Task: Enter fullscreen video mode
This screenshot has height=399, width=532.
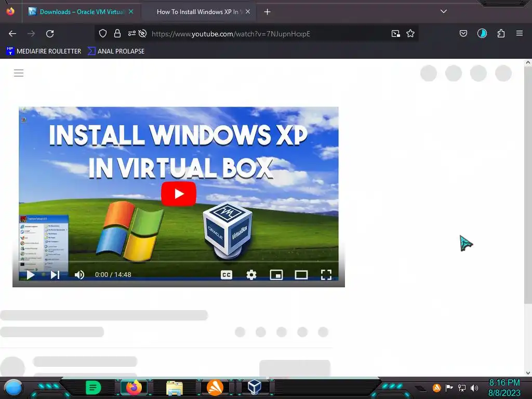Action: tap(326, 275)
